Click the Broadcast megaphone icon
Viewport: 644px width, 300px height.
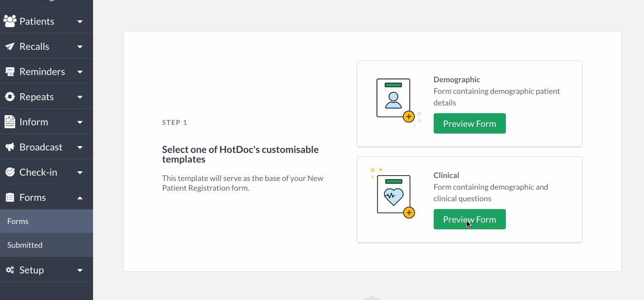[10, 147]
